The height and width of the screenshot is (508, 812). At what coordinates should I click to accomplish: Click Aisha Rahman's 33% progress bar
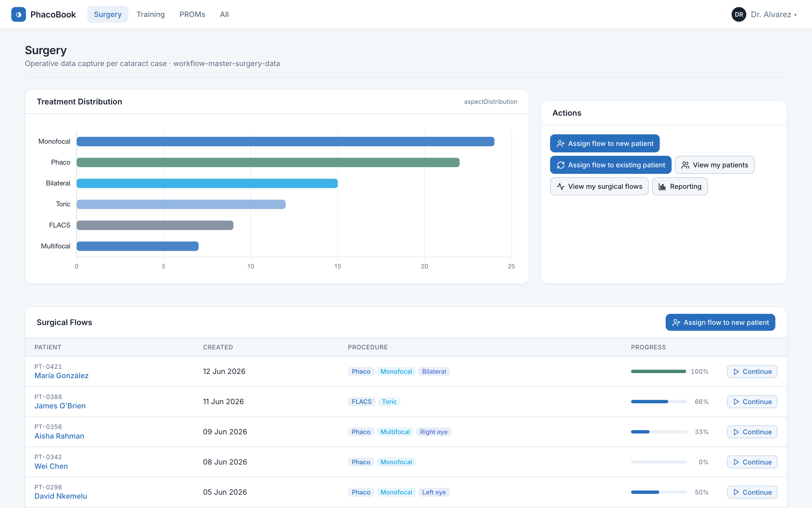point(659,432)
